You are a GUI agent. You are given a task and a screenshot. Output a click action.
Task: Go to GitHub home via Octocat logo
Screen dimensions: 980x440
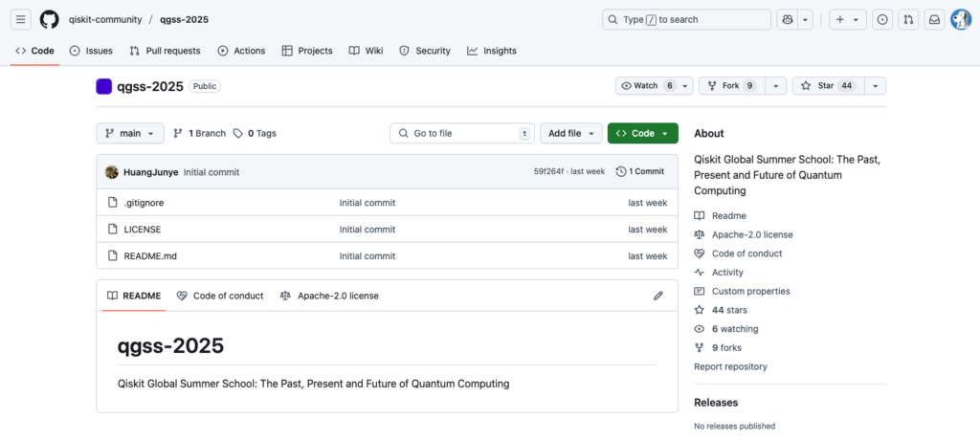pyautogui.click(x=50, y=19)
